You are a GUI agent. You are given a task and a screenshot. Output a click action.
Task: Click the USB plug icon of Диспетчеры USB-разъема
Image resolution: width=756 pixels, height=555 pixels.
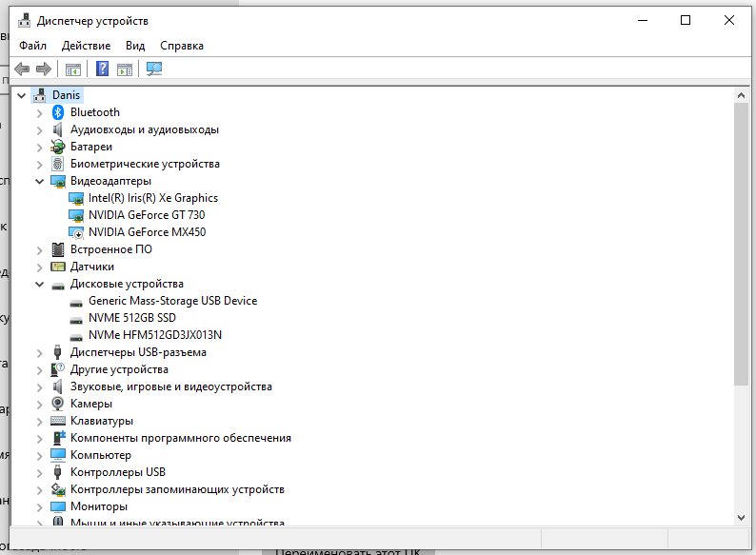coord(58,352)
